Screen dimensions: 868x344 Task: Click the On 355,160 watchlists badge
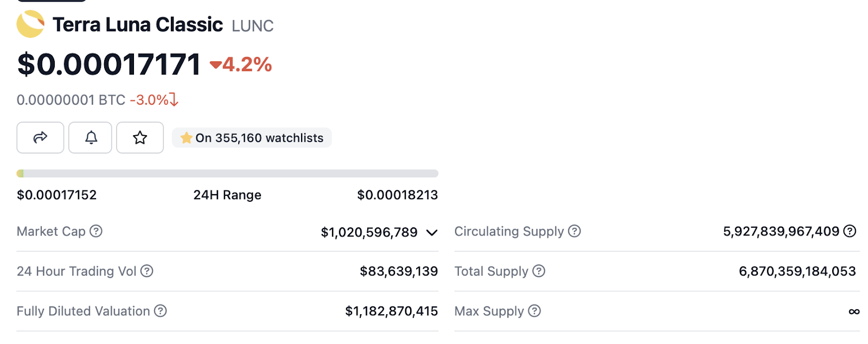coord(252,138)
